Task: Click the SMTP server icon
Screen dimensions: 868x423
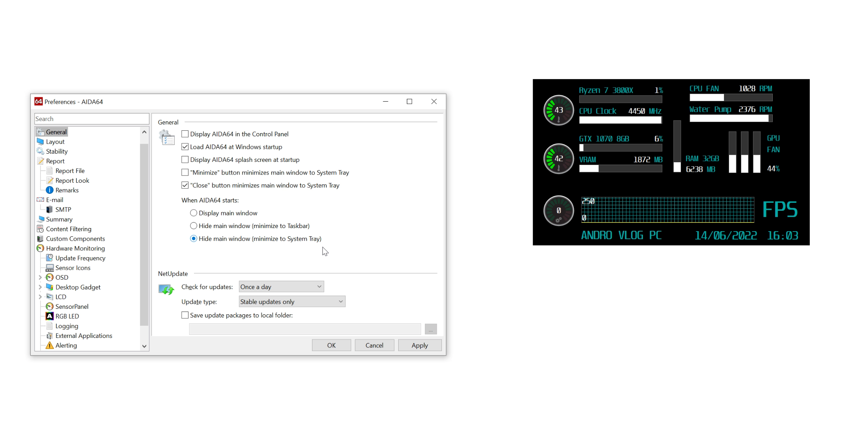Action: [50, 210]
